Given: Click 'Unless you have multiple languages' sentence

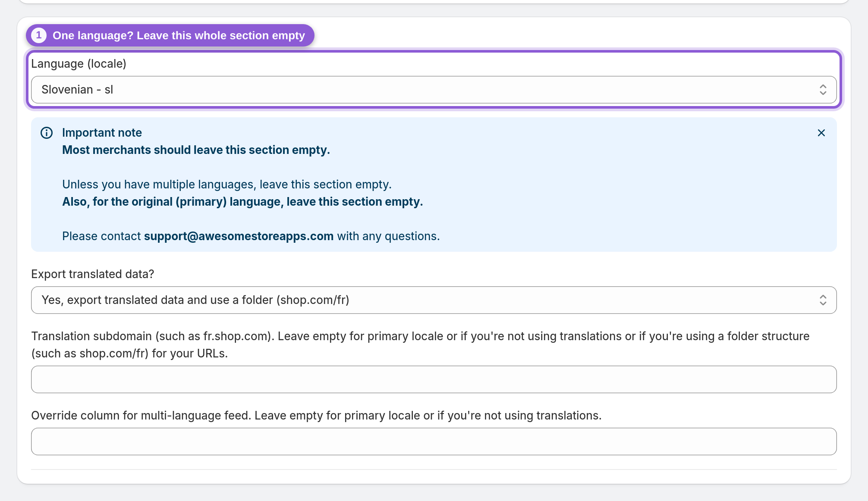Looking at the screenshot, I should click(x=227, y=185).
